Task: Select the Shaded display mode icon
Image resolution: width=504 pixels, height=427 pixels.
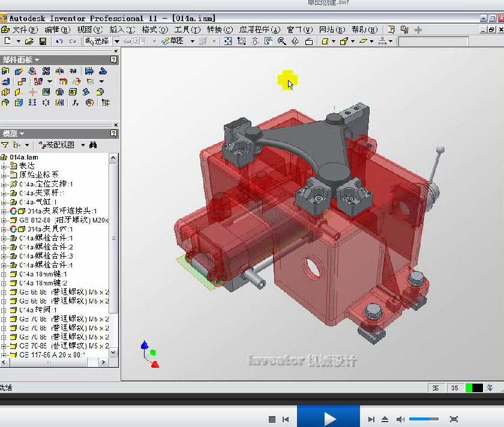Action: tap(325, 41)
